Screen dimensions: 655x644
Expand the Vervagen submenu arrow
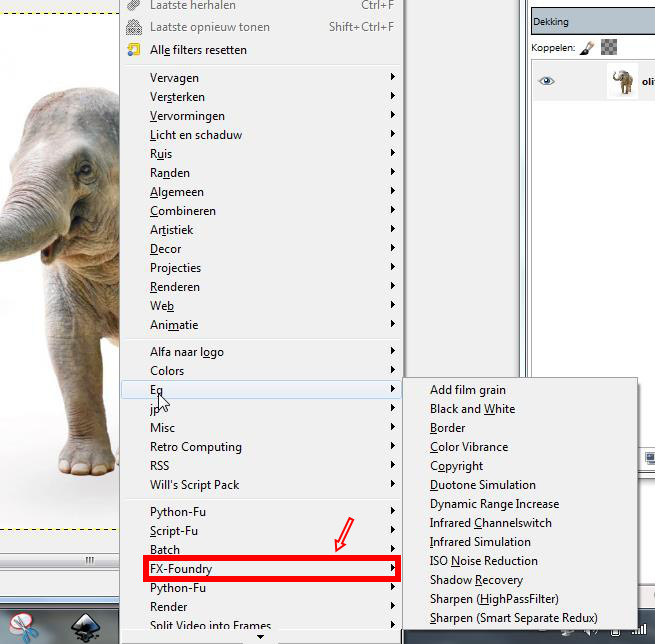[x=393, y=78]
